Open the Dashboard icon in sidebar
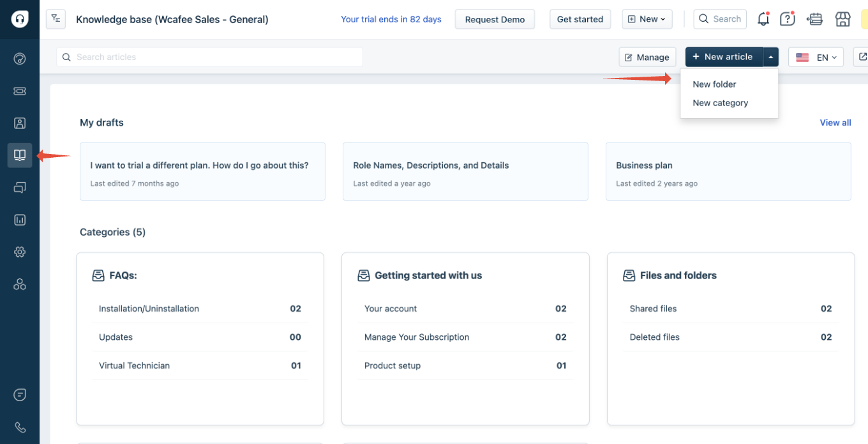Screen dimensions: 868x444 click(x=20, y=59)
